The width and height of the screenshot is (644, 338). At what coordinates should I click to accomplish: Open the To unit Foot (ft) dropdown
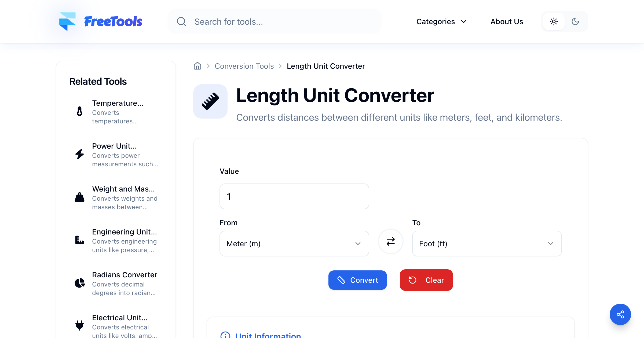[487, 244]
